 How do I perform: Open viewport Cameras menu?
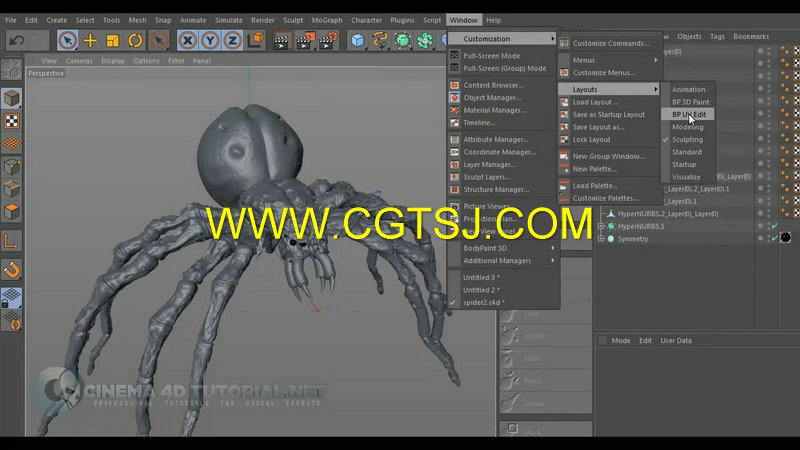[79, 61]
